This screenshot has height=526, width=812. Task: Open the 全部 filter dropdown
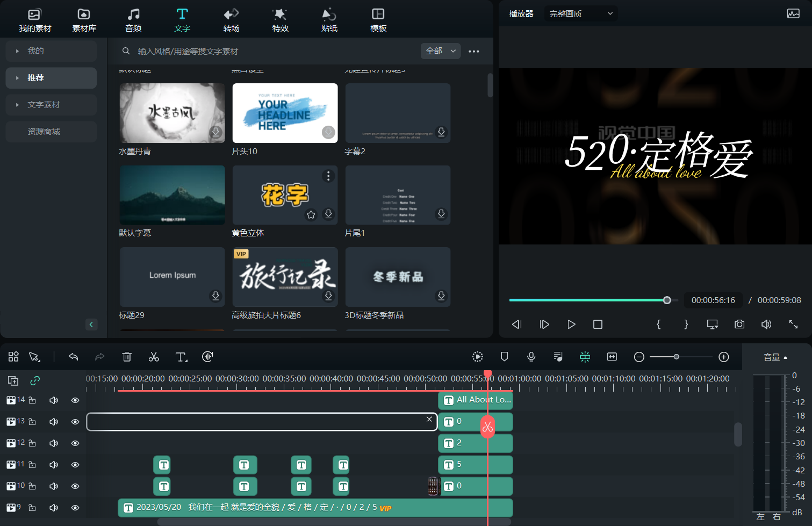point(440,51)
